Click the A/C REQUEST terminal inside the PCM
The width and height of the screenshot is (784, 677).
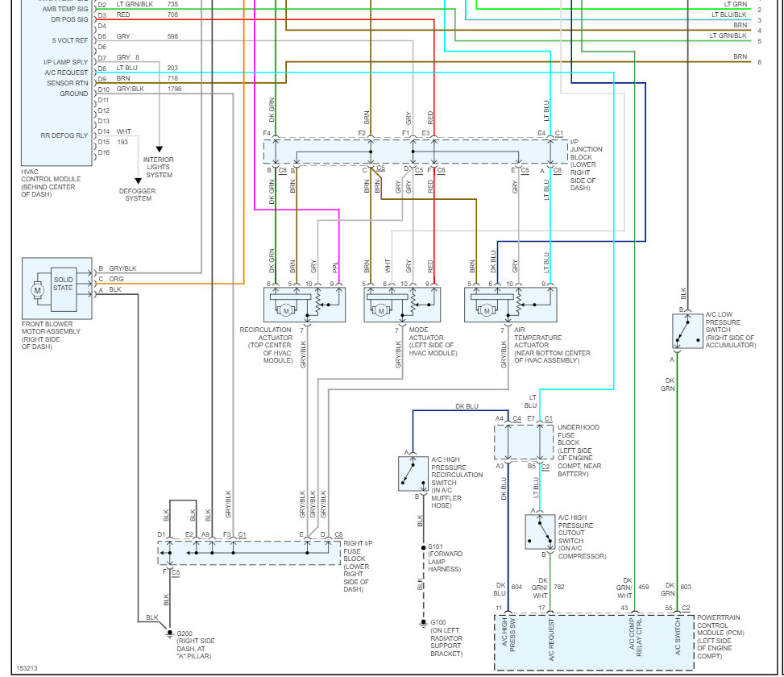(x=551, y=641)
